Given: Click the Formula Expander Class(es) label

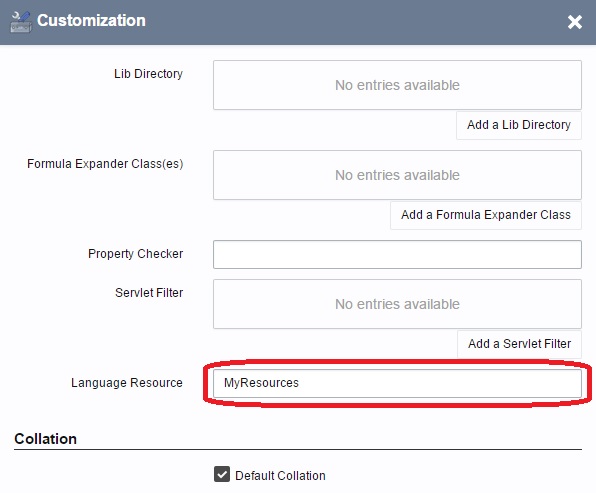Looking at the screenshot, I should pyautogui.click(x=105, y=164).
